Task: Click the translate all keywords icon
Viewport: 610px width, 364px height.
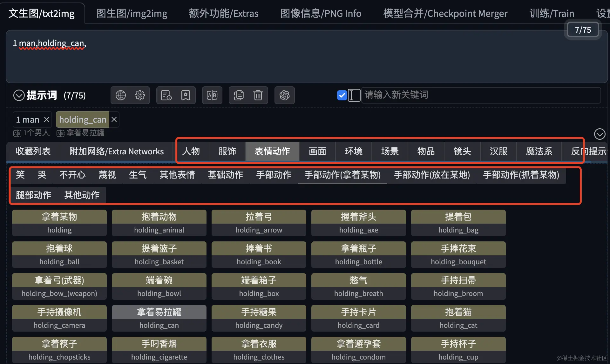Action: click(x=212, y=95)
